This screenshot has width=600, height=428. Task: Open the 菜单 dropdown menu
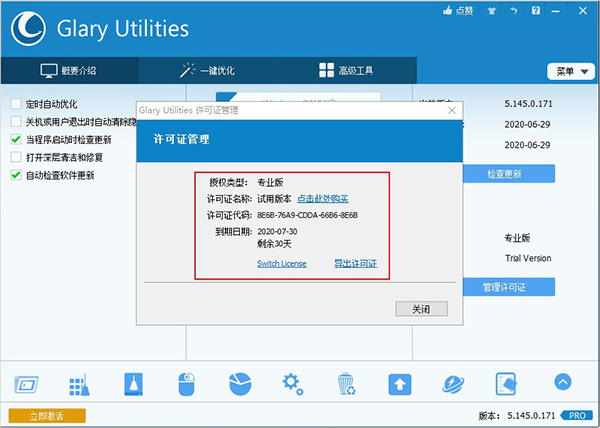[571, 72]
